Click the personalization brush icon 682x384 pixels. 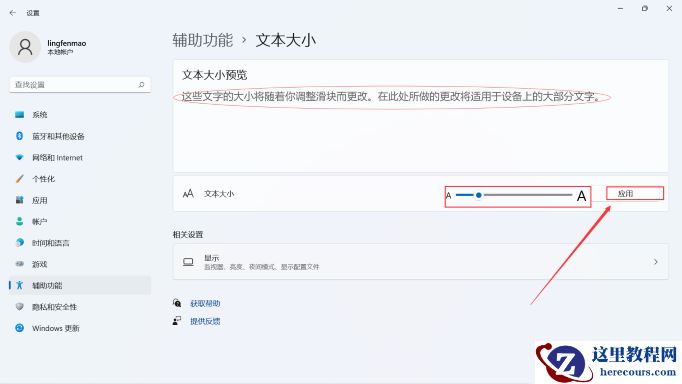pos(20,179)
